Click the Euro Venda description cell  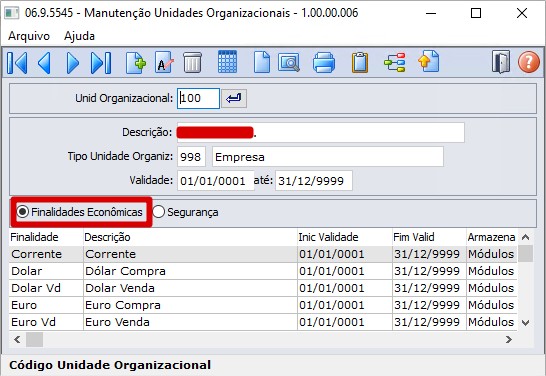pos(190,322)
